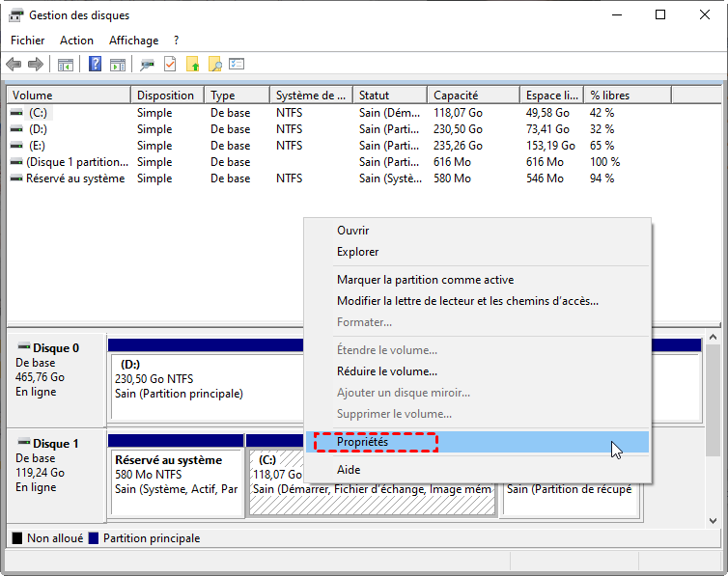Screen dimensions: 728x576
Task: Click Marquer la partition comme active
Action: 425,280
